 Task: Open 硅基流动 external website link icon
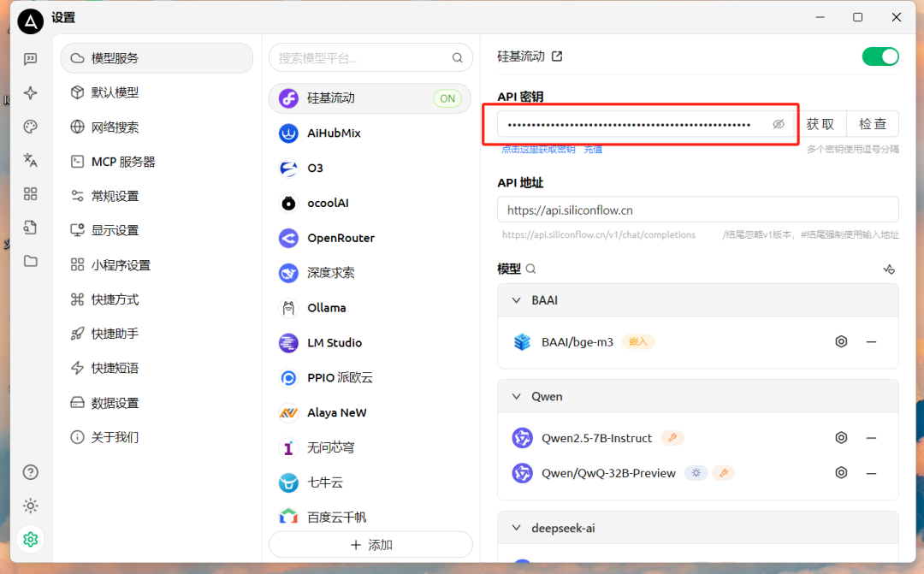(557, 56)
